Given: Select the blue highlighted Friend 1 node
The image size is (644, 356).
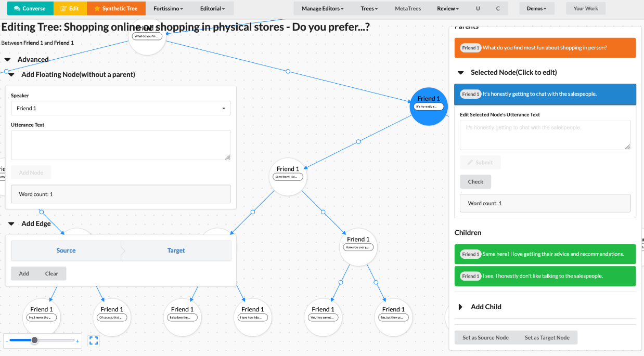Looking at the screenshot, I should 428,106.
